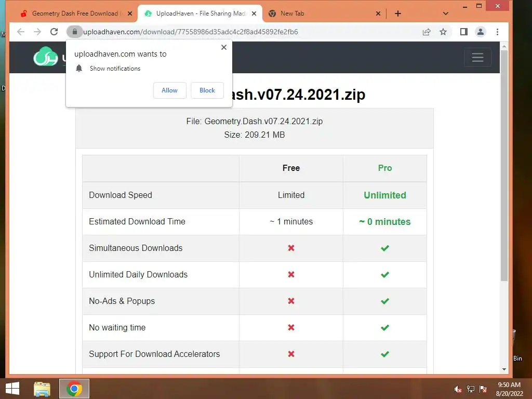Open the tab search dropdown
The width and height of the screenshot is (532, 399).
(x=446, y=14)
